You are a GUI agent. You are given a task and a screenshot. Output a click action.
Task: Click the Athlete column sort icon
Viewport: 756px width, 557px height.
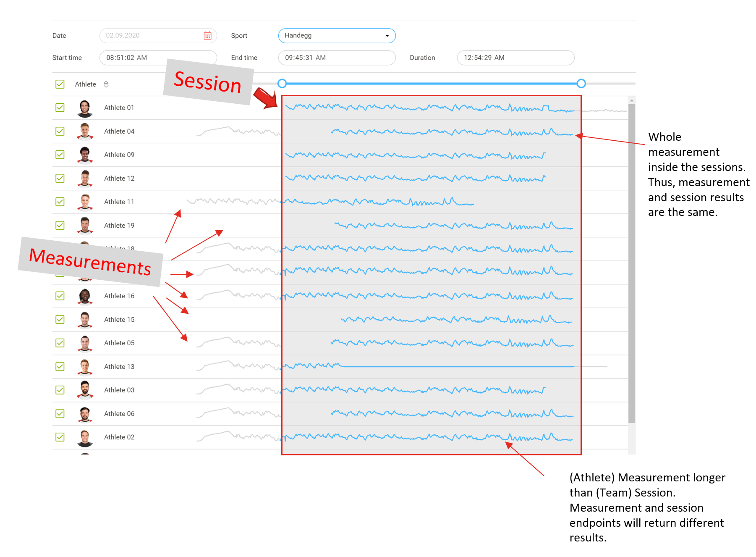click(106, 84)
